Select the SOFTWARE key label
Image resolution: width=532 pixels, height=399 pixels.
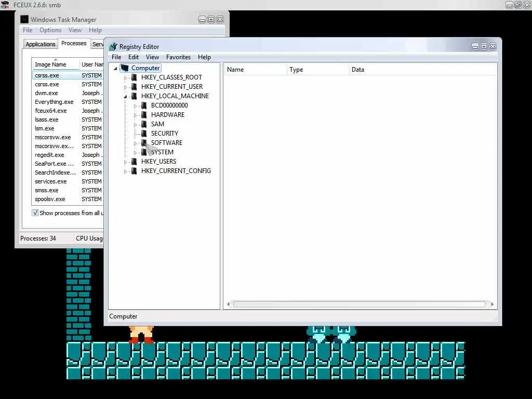pyautogui.click(x=167, y=143)
